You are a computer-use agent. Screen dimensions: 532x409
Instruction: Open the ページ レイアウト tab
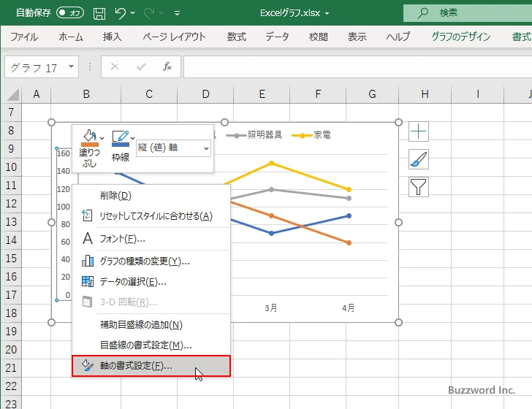pyautogui.click(x=174, y=37)
